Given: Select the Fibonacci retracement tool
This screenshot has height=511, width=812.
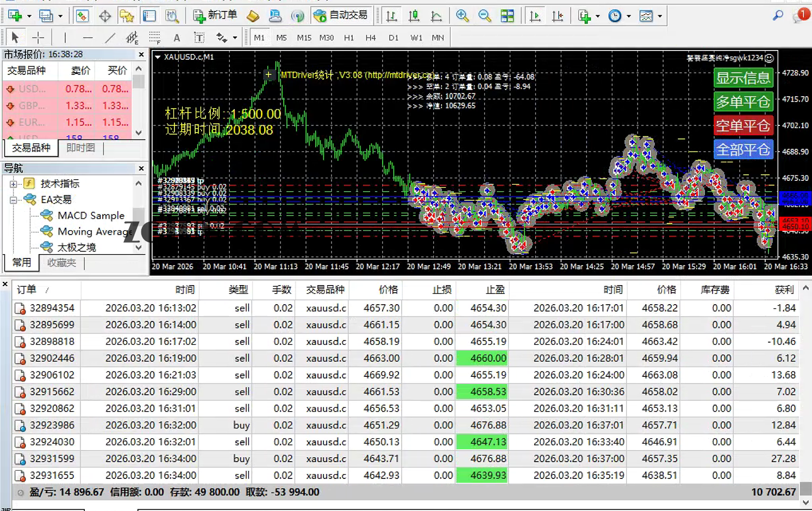Looking at the screenshot, I should (x=154, y=37).
